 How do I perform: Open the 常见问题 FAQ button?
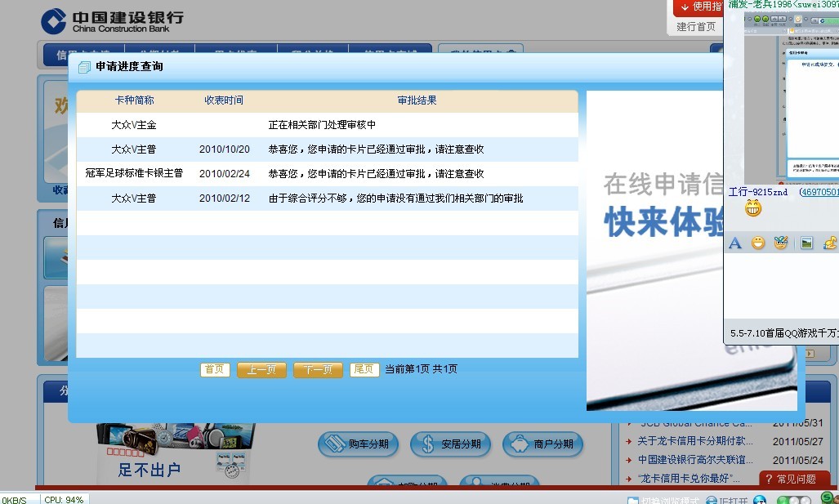(793, 479)
